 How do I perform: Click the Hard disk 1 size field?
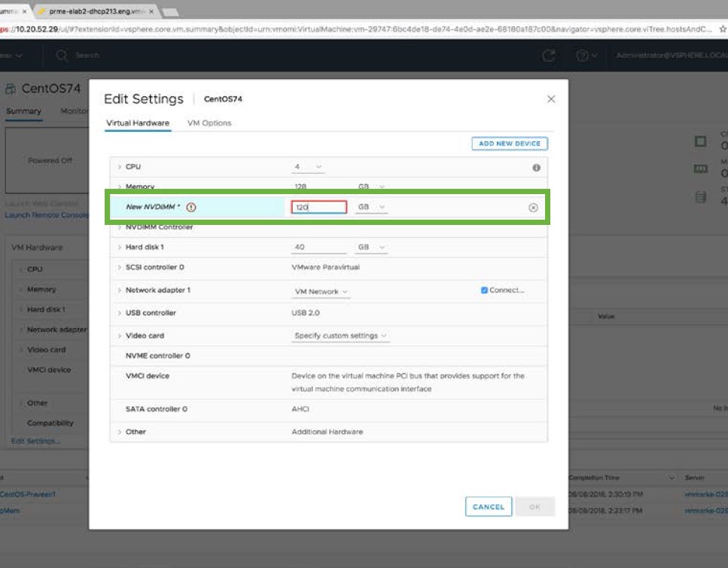tap(319, 248)
